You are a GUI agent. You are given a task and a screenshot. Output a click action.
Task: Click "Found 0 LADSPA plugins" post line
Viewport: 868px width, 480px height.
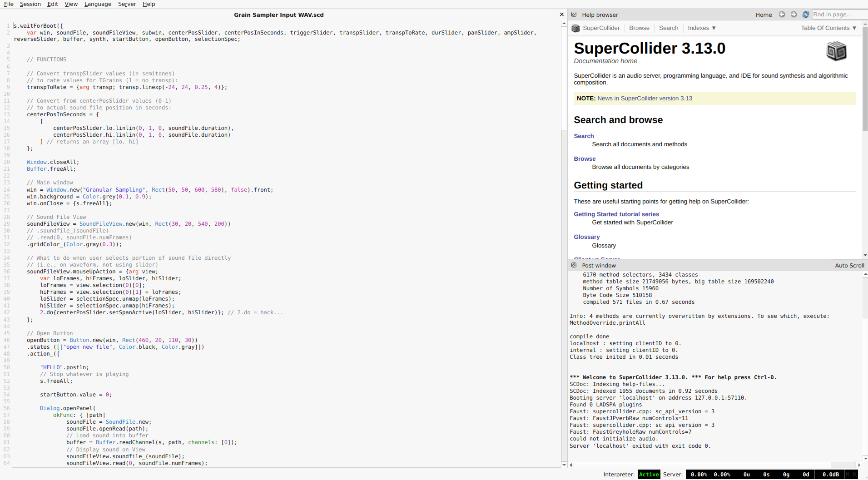[x=606, y=405]
